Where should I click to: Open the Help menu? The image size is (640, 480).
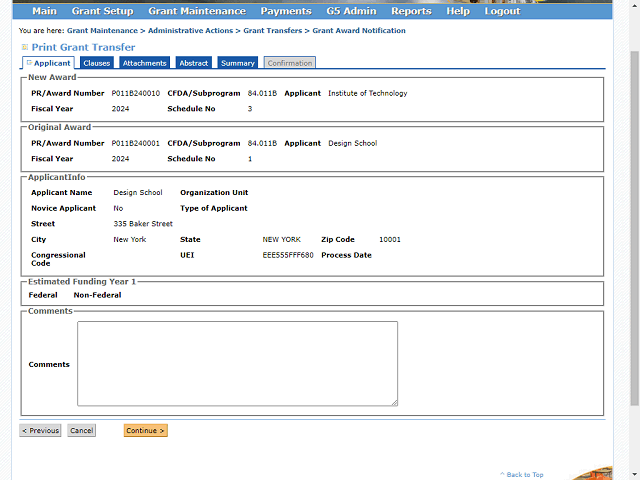click(458, 11)
